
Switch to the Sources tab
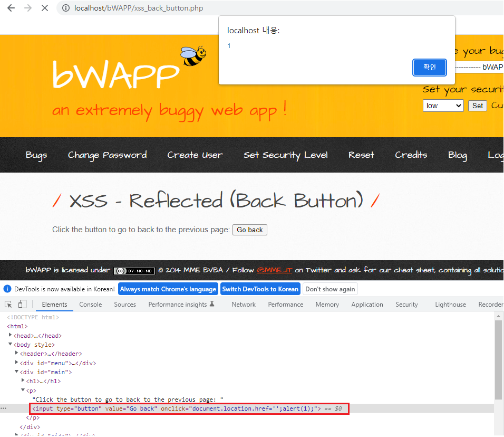pos(125,305)
